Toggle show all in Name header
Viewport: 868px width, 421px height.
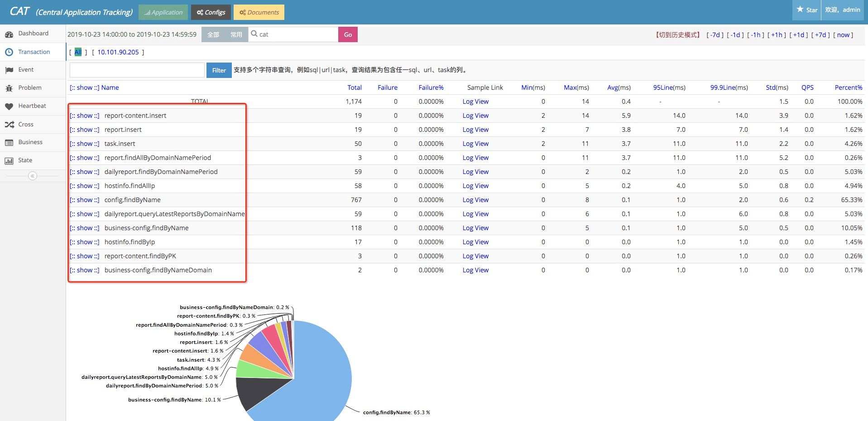pos(85,87)
